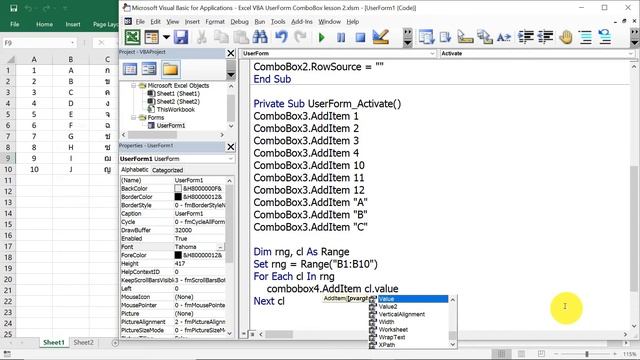
Task: Open the Insert UserForm dropdown arrow
Action: pyautogui.click(x=166, y=37)
